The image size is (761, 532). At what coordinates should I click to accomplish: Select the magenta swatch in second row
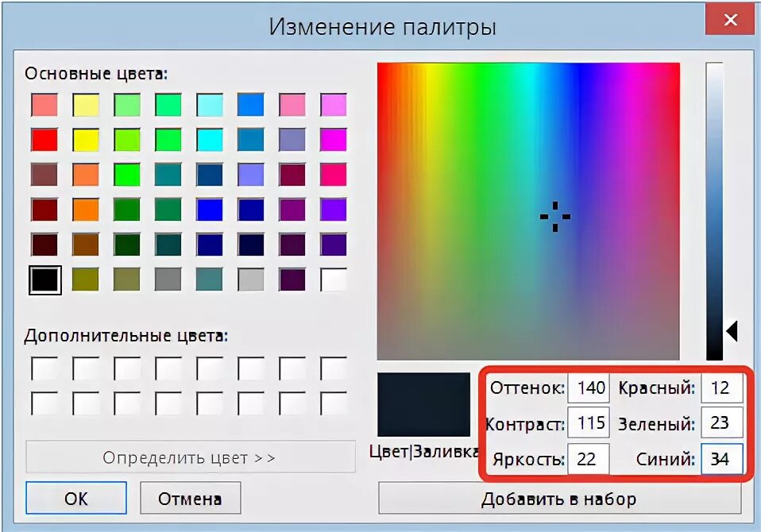[334, 141]
